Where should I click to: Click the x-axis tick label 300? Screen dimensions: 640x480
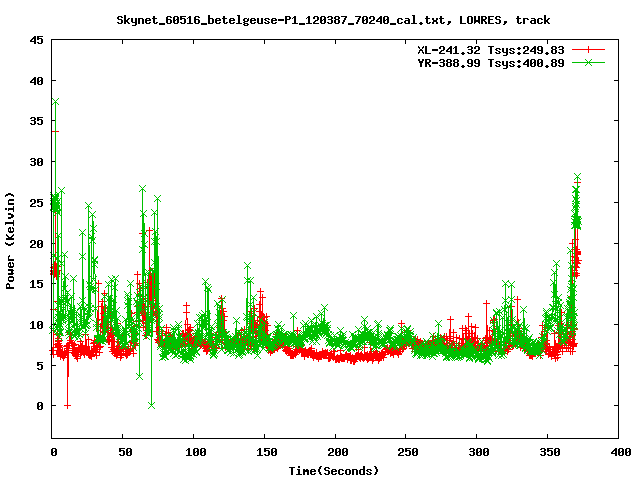click(x=479, y=452)
